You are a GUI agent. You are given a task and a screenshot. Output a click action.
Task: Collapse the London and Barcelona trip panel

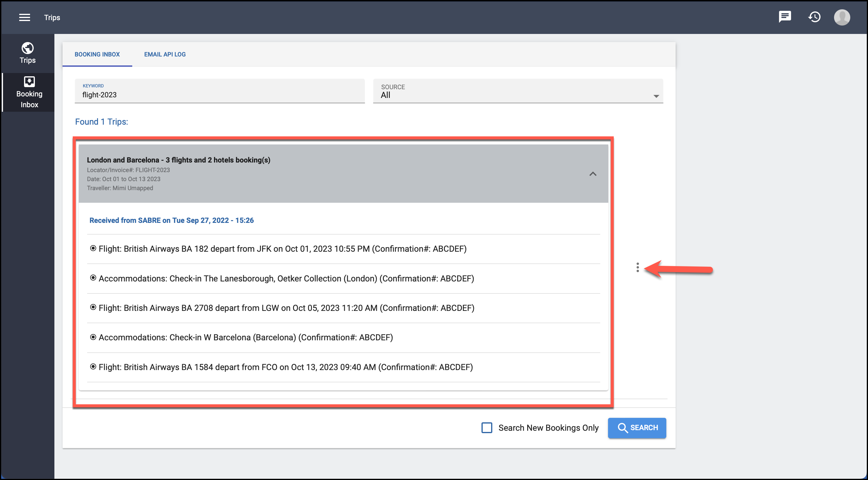[593, 174]
